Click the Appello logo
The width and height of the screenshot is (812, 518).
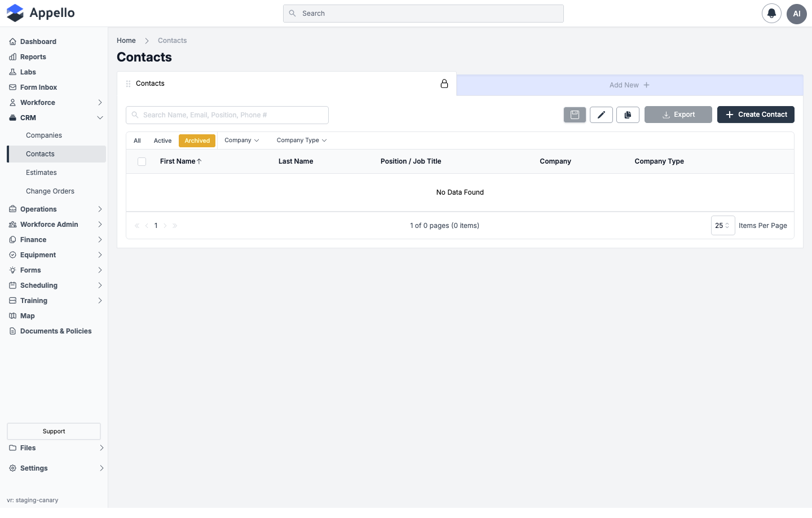41,13
